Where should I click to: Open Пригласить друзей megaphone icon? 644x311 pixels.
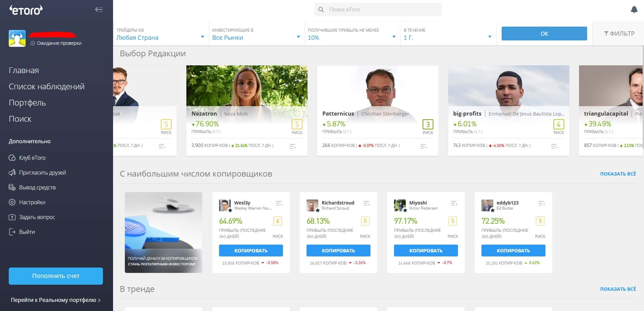coord(12,173)
